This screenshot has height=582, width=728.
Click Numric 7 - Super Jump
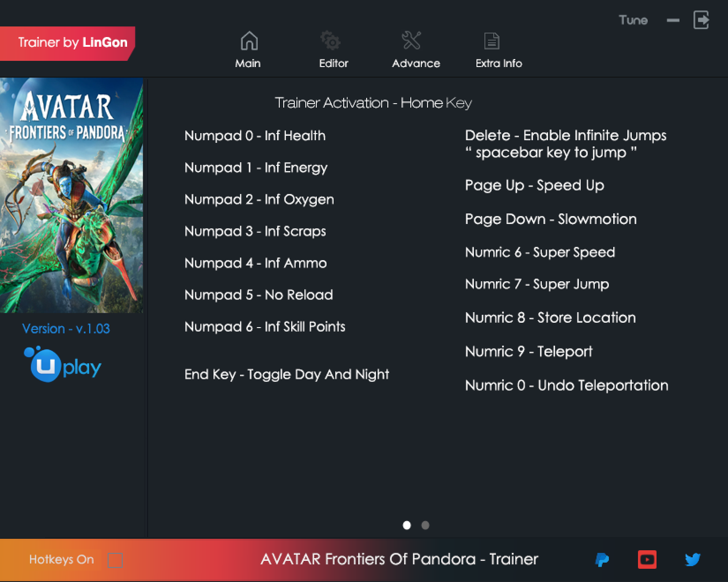(x=537, y=284)
